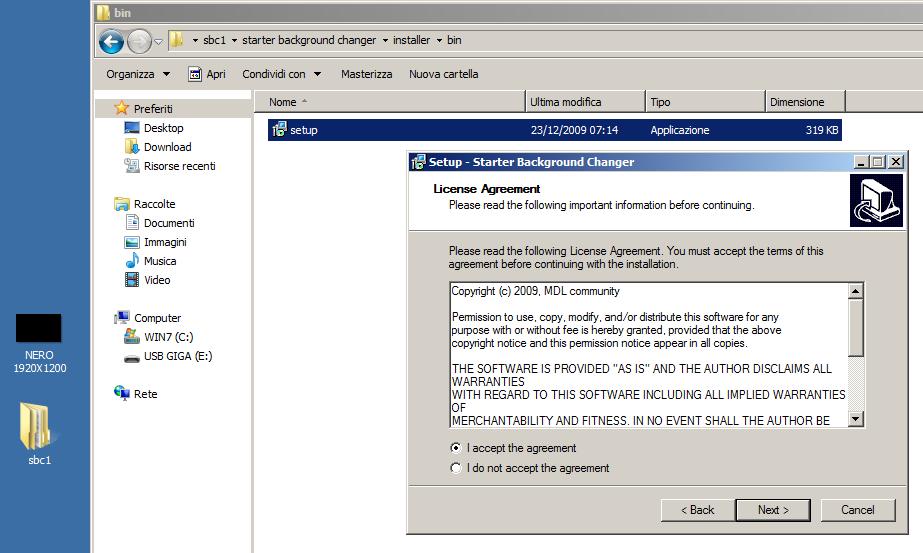The image size is (923, 553).
Task: Sort by Ultima modifica column header
Action: tap(585, 102)
